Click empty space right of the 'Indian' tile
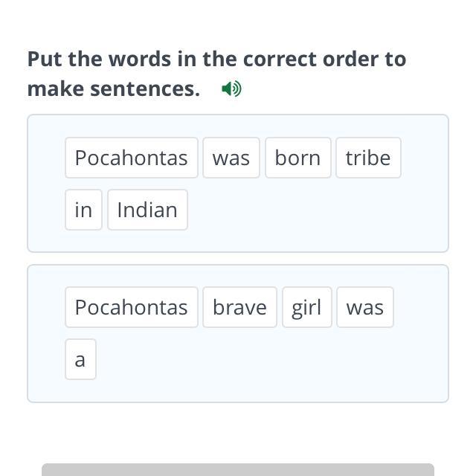Screen dimensions: 476x476 tap(312, 210)
